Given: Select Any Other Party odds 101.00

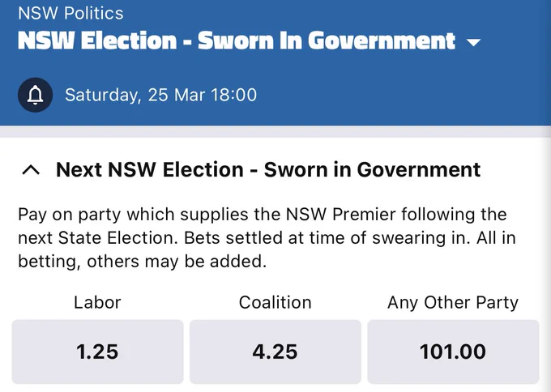Looking at the screenshot, I should (x=453, y=352).
